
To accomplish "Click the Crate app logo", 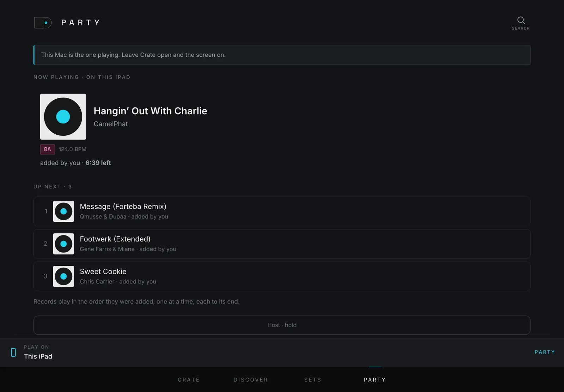I will point(43,23).
